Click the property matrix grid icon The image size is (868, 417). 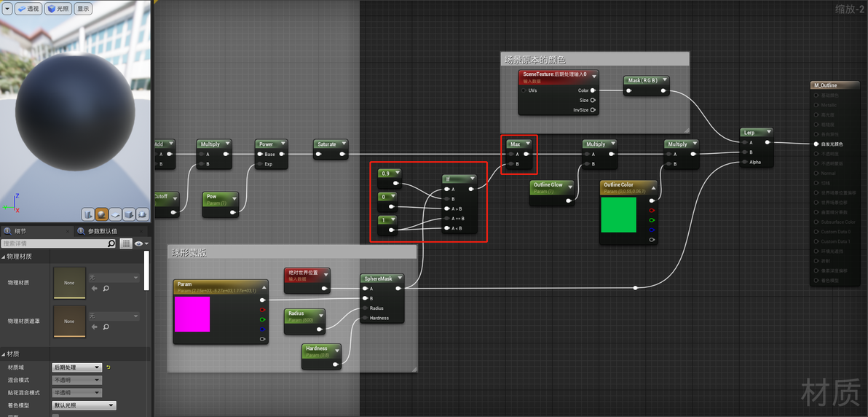(126, 243)
